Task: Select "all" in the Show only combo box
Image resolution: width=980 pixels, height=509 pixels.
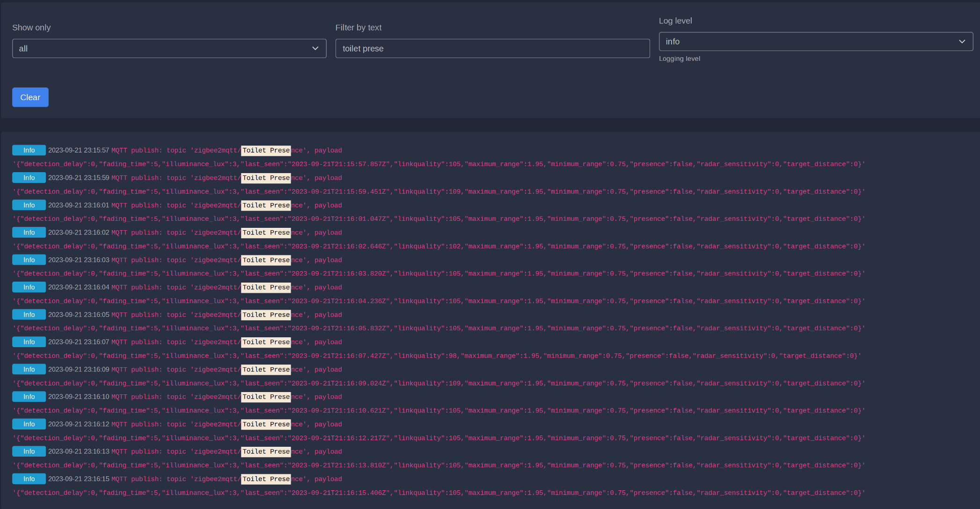Action: 168,48
